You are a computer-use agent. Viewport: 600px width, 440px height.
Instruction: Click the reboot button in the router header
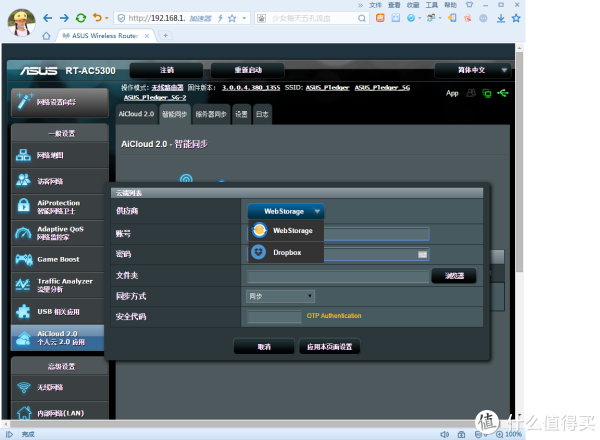pyautogui.click(x=248, y=70)
